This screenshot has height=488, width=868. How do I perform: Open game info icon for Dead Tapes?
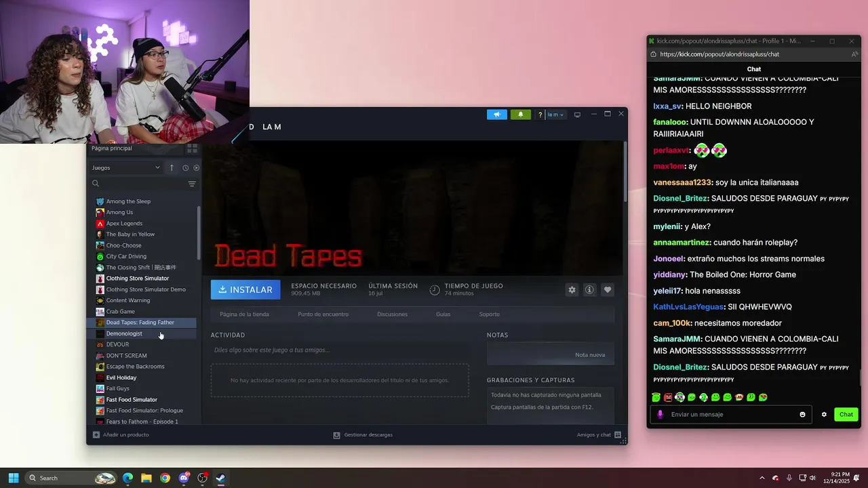[x=589, y=289]
